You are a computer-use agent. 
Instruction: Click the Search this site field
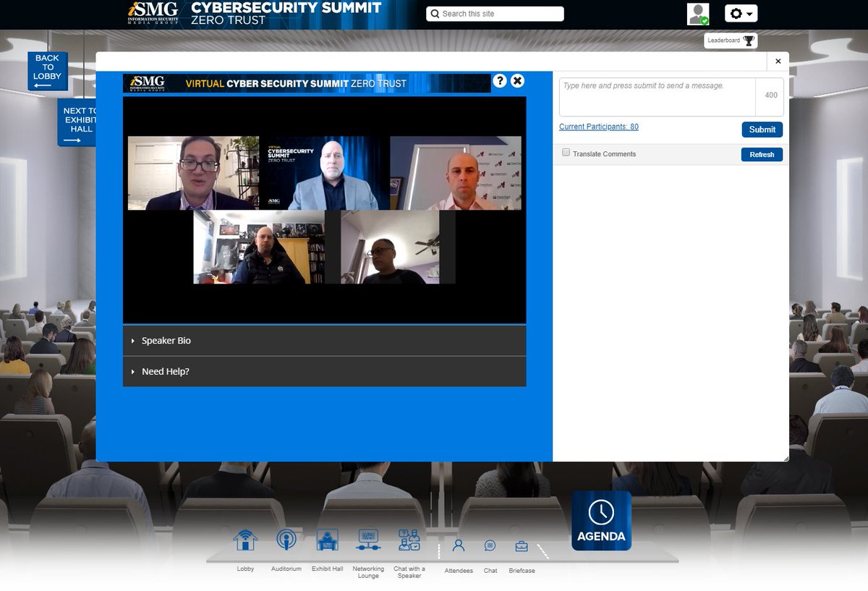(495, 14)
